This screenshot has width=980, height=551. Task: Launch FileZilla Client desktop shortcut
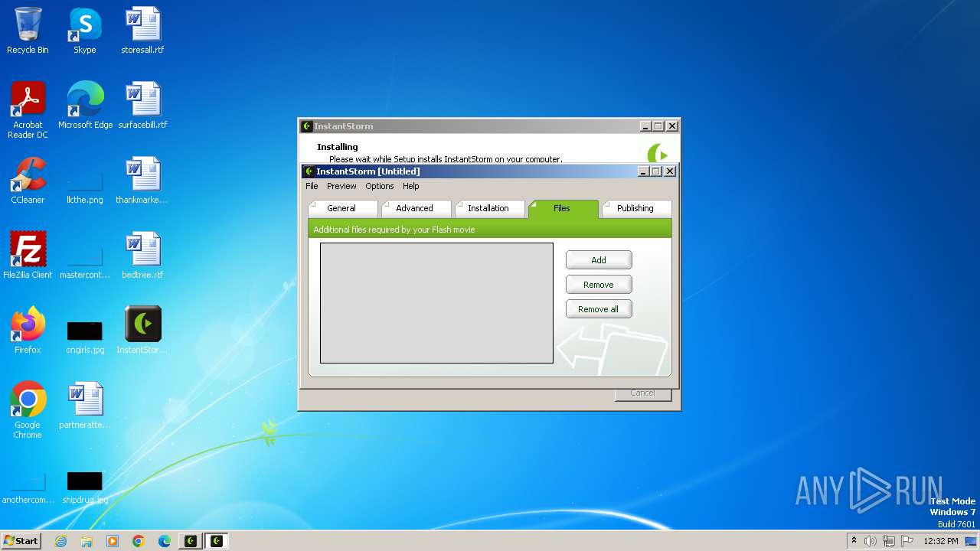[x=28, y=256]
